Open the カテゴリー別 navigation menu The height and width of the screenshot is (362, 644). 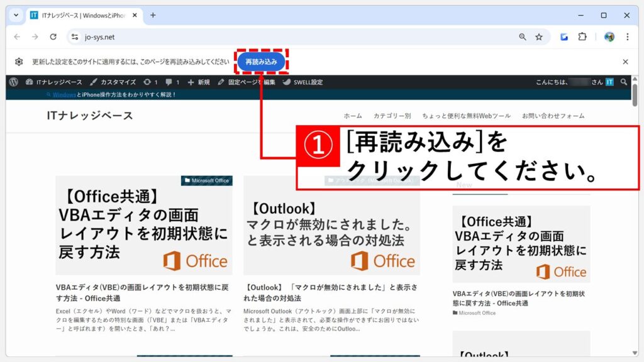[392, 116]
